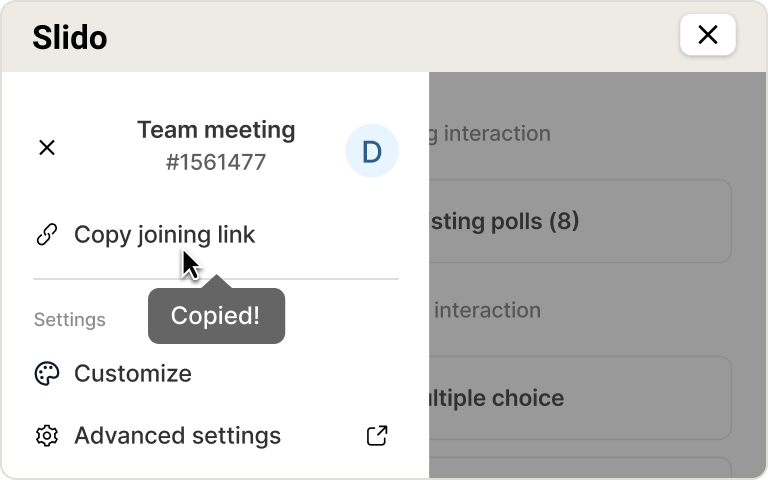This screenshot has height=480, width=768.
Task: Click the Team meeting title
Action: [216, 130]
